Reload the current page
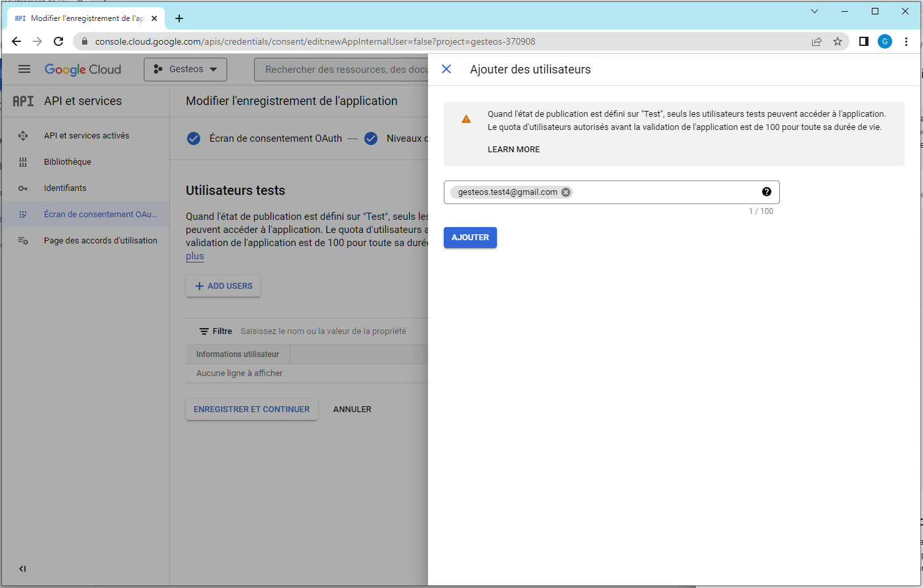This screenshot has width=923, height=588. (58, 41)
